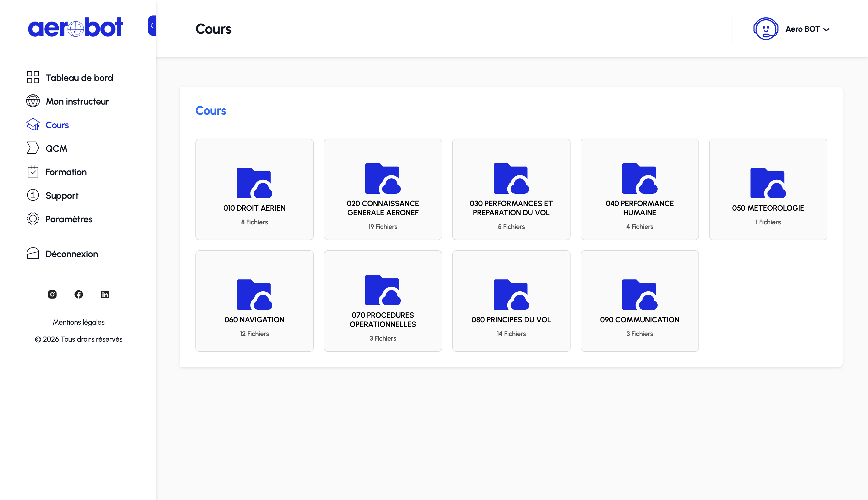This screenshot has width=868, height=500.
Task: Open the 050 METEOROLOGIE folder
Action: point(768,189)
